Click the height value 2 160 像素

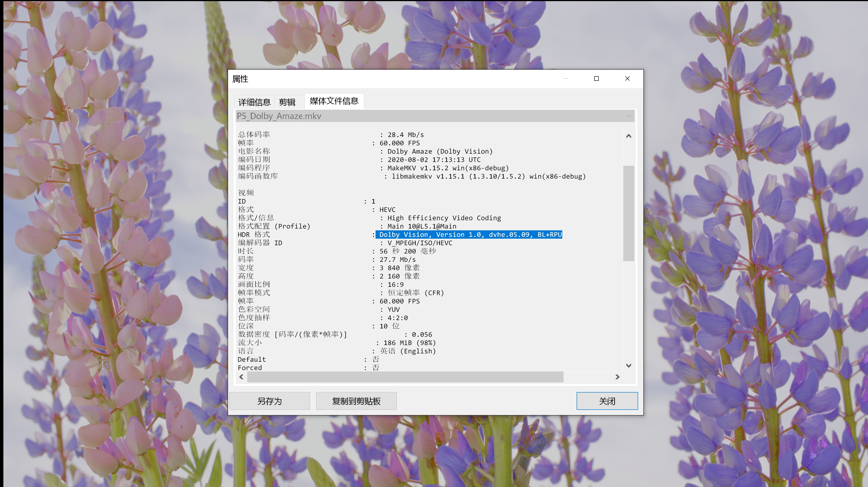click(400, 276)
